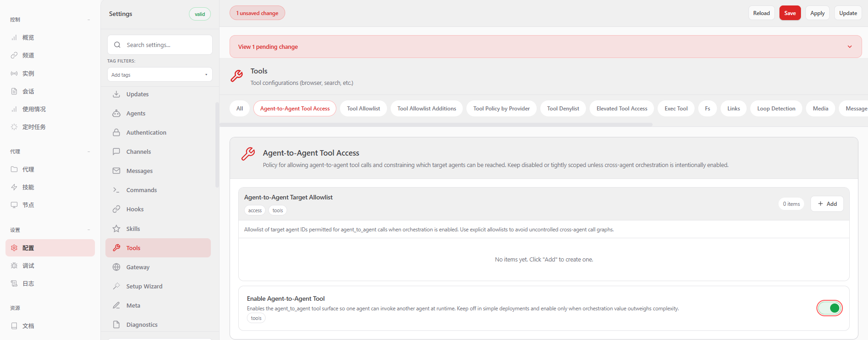Switch to the Tool Allowlist tab
Image resolution: width=868 pixels, height=340 pixels.
click(x=363, y=109)
